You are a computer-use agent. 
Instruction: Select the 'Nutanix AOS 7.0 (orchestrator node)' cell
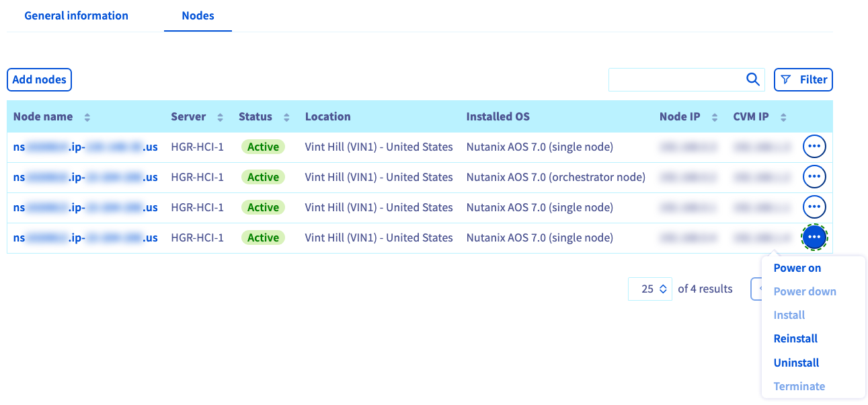click(x=555, y=177)
